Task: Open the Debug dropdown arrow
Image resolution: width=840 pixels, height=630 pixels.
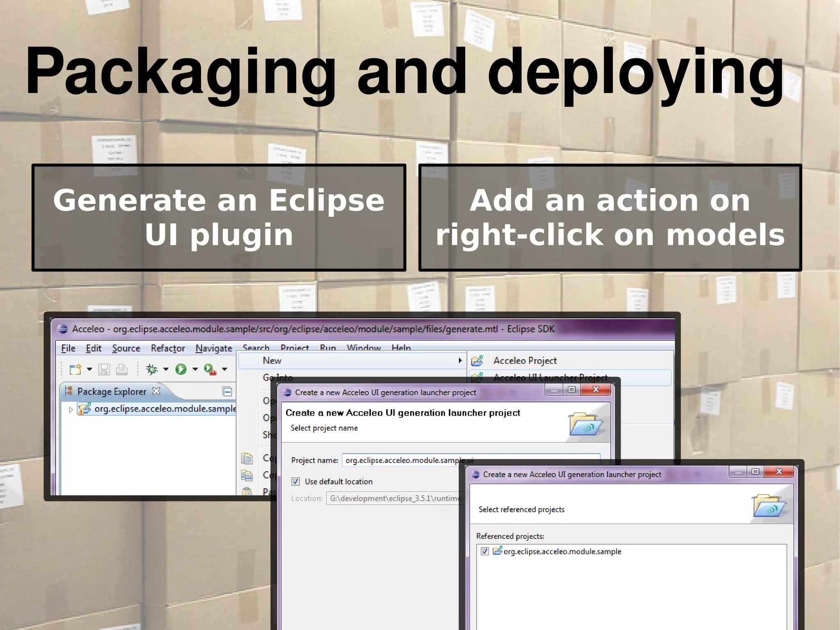Action: tap(166, 369)
